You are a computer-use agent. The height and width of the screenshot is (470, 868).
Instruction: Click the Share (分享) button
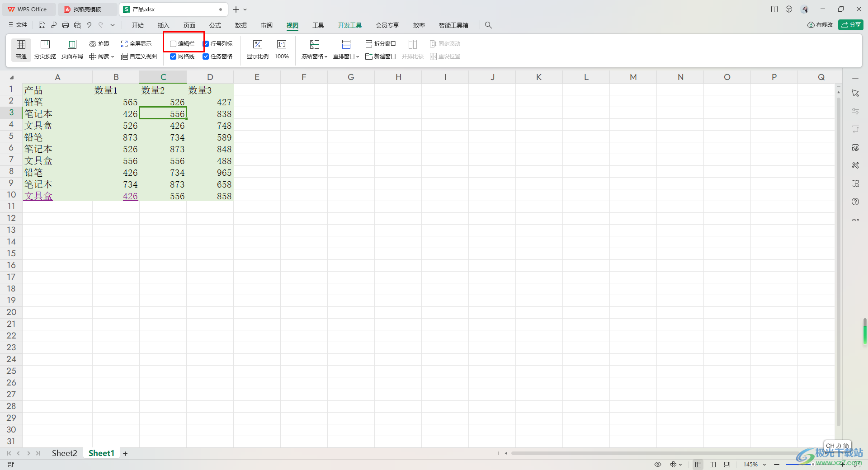pyautogui.click(x=851, y=25)
